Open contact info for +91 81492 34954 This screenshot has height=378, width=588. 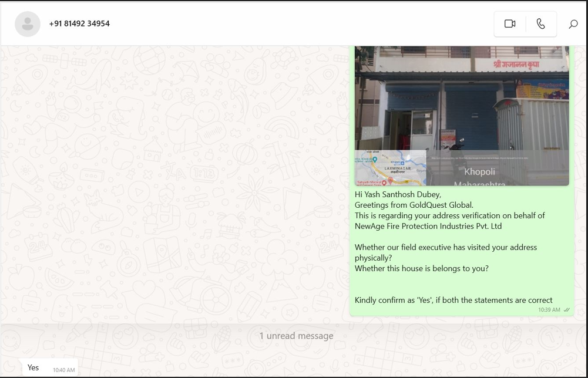click(79, 23)
